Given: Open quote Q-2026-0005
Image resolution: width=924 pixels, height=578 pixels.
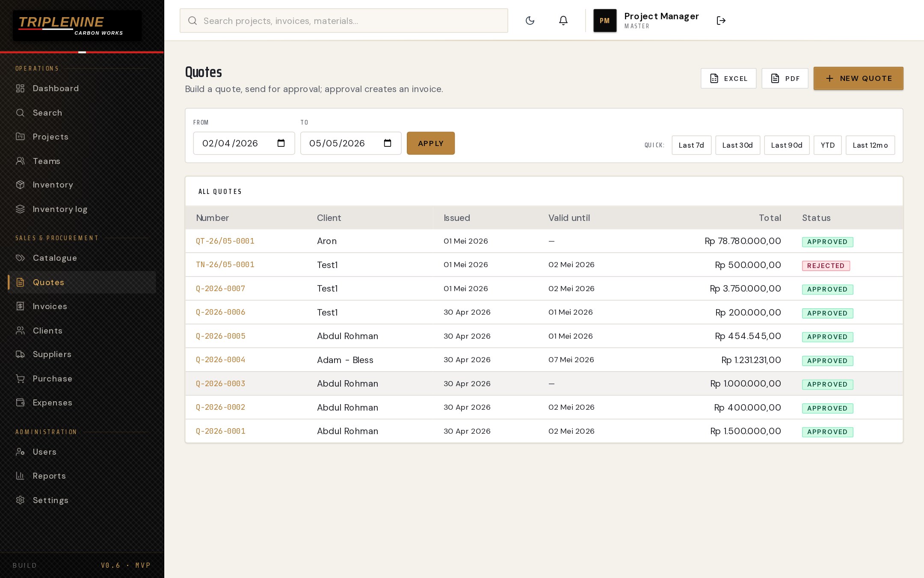Looking at the screenshot, I should [x=221, y=336].
